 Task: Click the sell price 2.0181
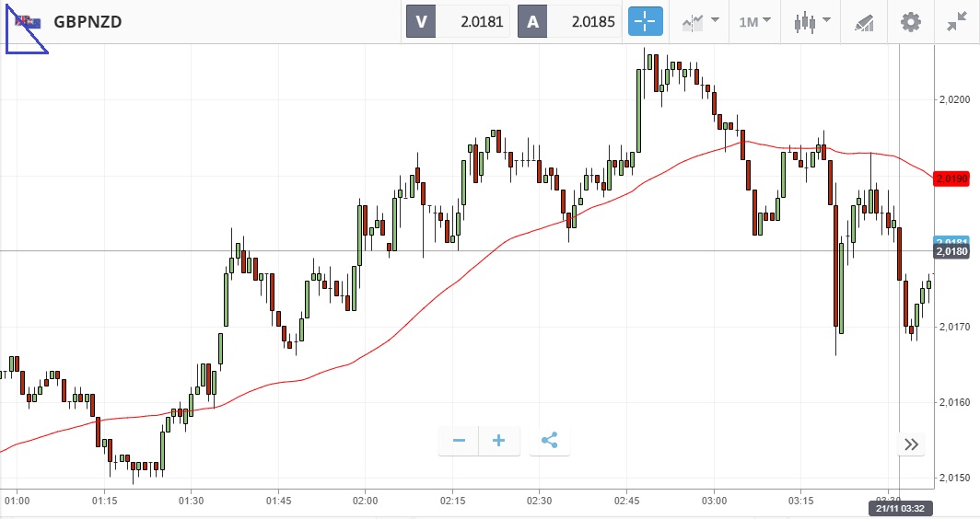[473, 21]
